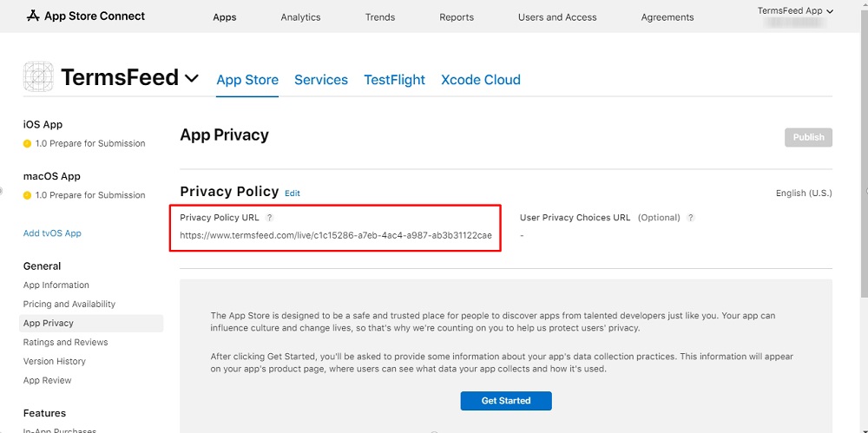Click the User Privacy Choices URL label
This screenshot has width=868, height=433.
coord(575,218)
